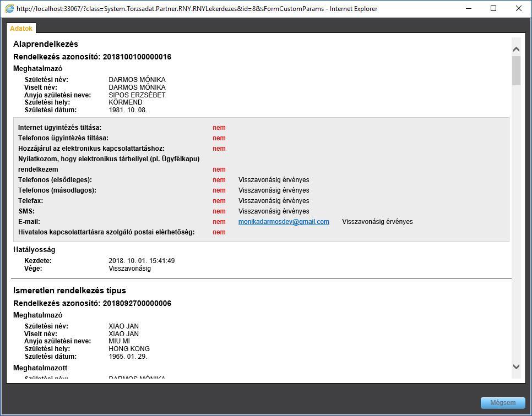
Task: Click the HONG KONG birthplace value
Action: click(129, 348)
